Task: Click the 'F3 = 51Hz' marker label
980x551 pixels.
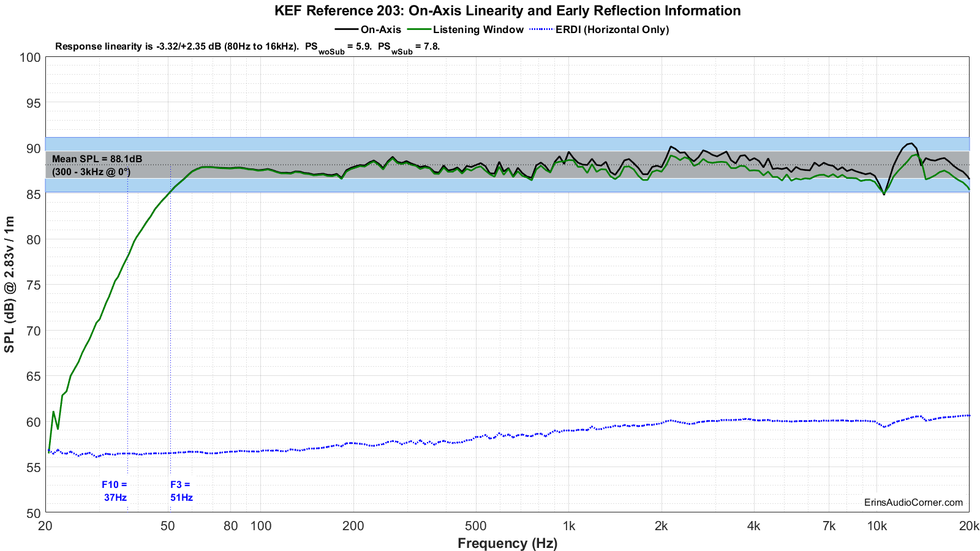Action: (x=181, y=491)
